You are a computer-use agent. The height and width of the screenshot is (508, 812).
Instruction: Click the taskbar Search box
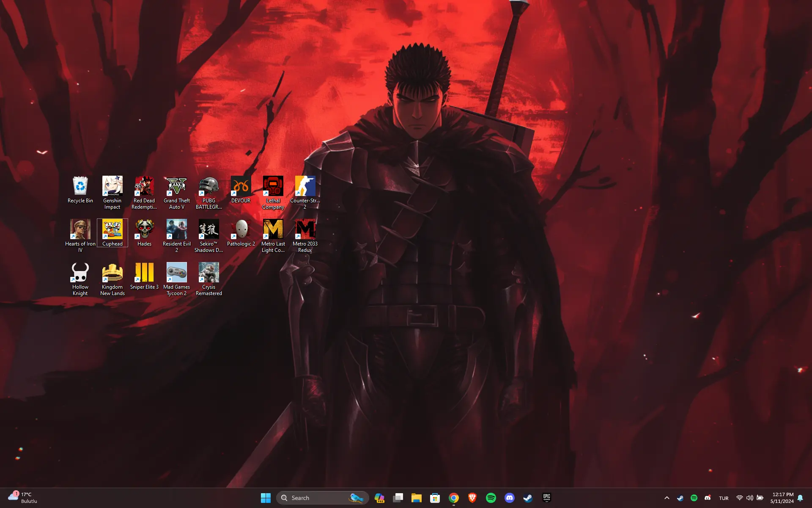322,498
